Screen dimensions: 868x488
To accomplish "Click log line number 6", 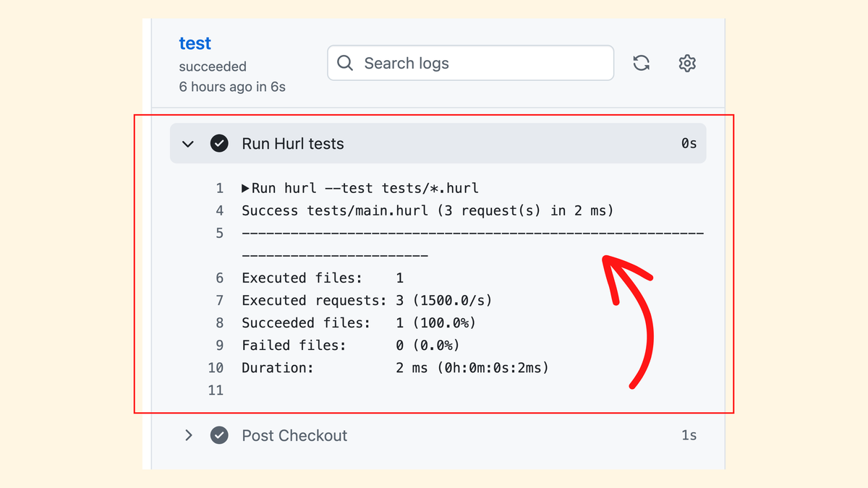I will [x=220, y=278].
